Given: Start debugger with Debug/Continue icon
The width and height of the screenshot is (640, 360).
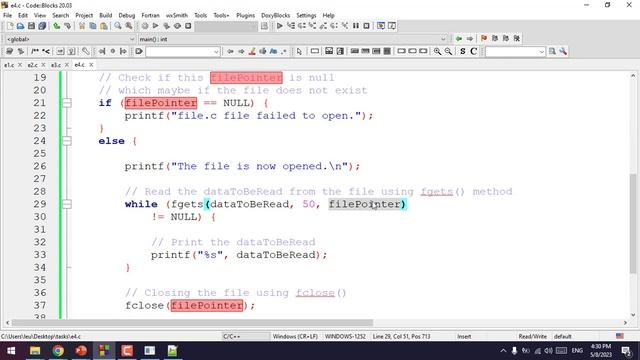Looking at the screenshot, I should tap(280, 26).
